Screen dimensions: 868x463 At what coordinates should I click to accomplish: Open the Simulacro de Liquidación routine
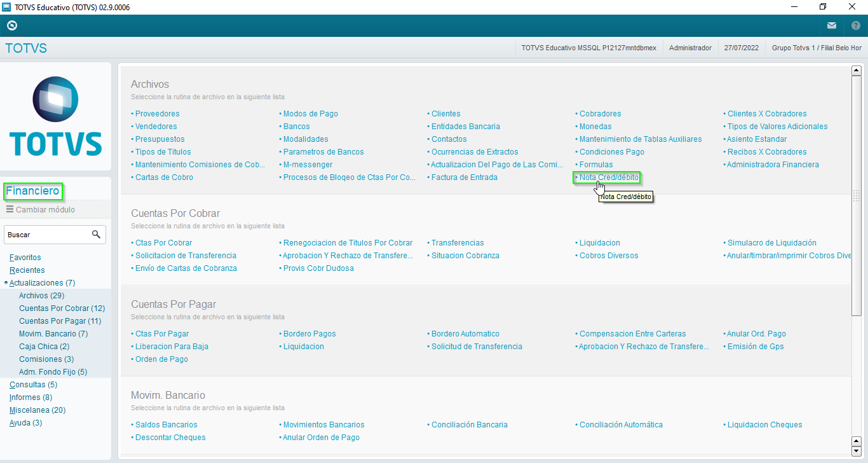click(772, 243)
